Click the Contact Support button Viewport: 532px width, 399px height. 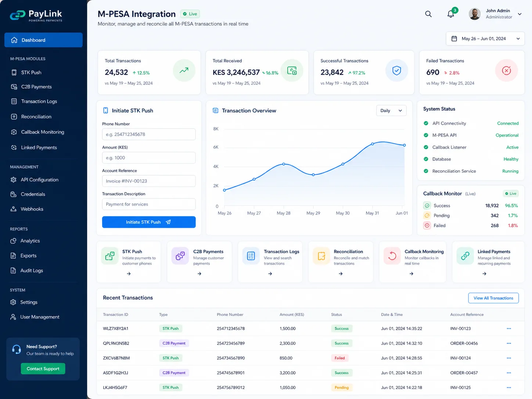[43, 369]
